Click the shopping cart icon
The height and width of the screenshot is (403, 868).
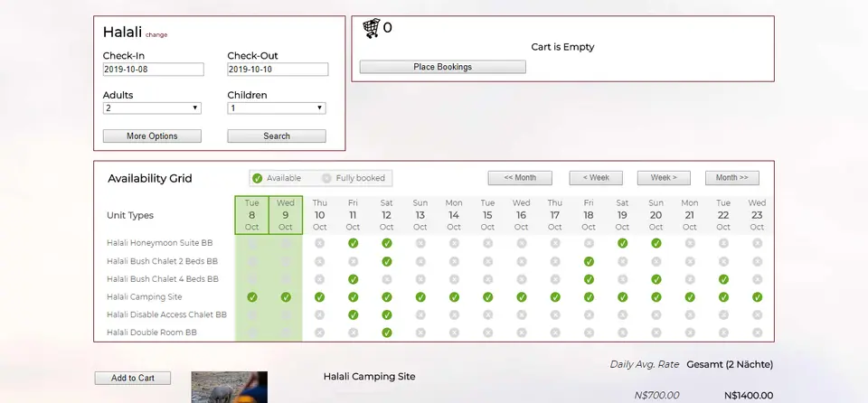pyautogui.click(x=372, y=28)
